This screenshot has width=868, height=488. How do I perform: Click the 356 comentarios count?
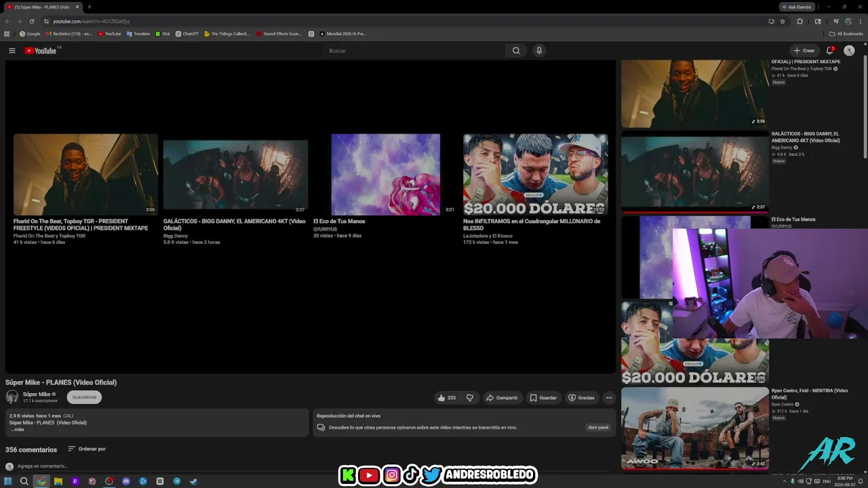(31, 449)
